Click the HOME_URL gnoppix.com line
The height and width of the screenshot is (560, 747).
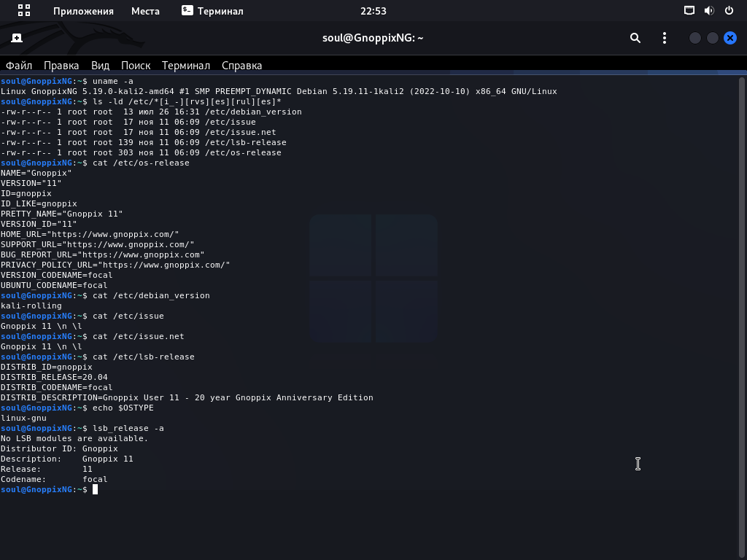(90, 234)
